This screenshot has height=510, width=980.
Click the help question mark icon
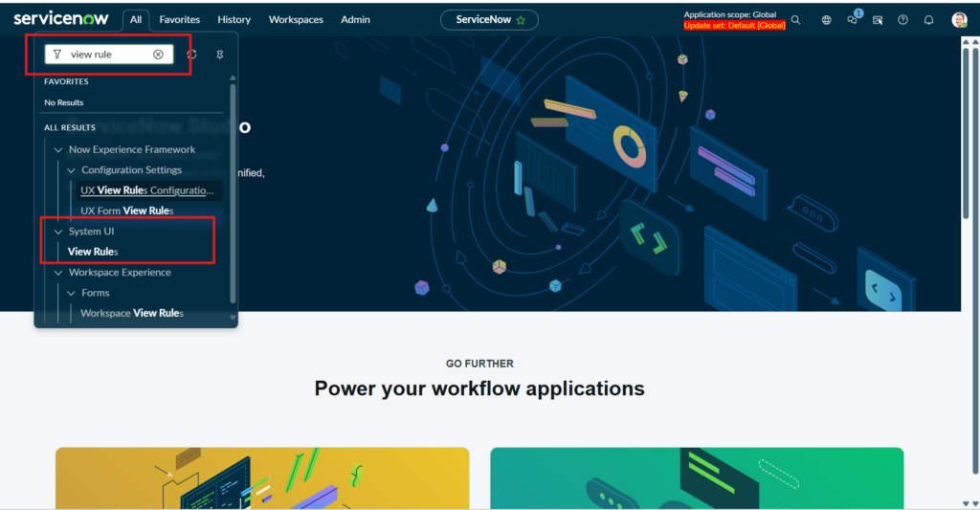[x=902, y=20]
